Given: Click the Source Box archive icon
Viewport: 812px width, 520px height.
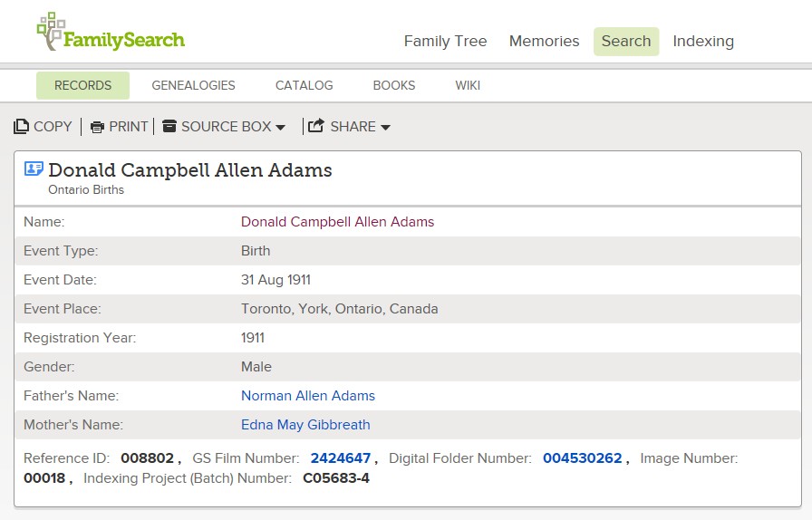Looking at the screenshot, I should point(169,126).
